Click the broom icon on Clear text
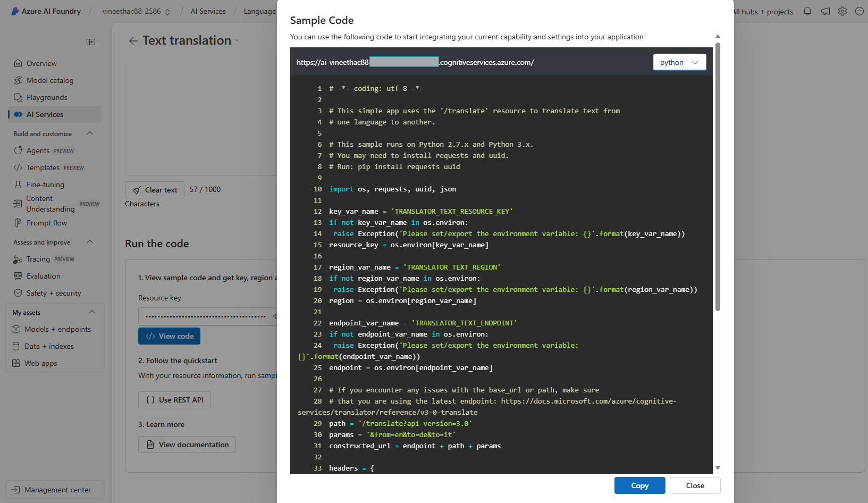868x503 pixels. [x=137, y=190]
